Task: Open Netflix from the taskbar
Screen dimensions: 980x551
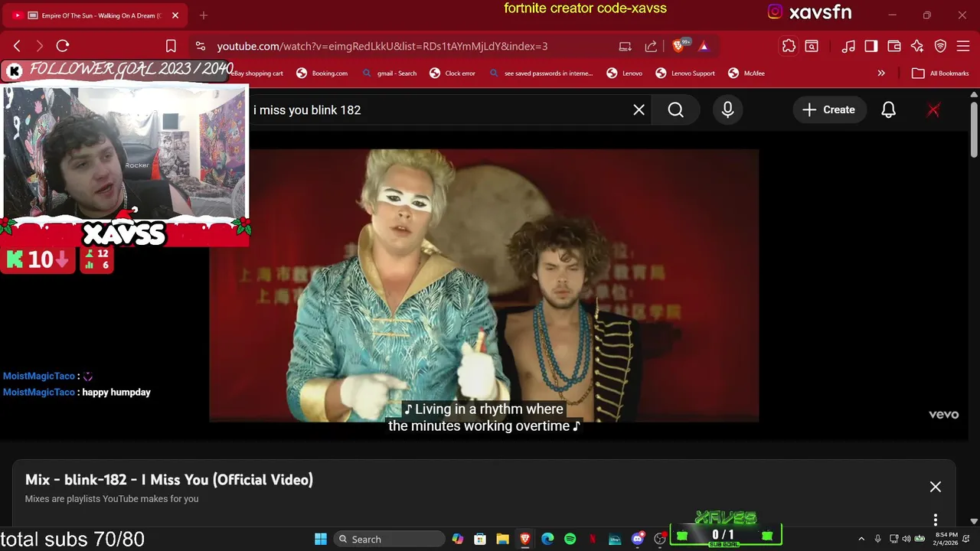Action: 592,539
